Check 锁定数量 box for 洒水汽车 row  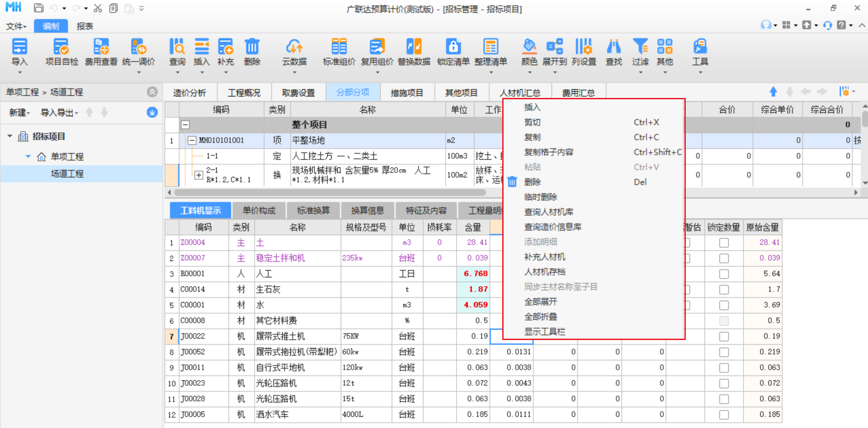(x=724, y=415)
